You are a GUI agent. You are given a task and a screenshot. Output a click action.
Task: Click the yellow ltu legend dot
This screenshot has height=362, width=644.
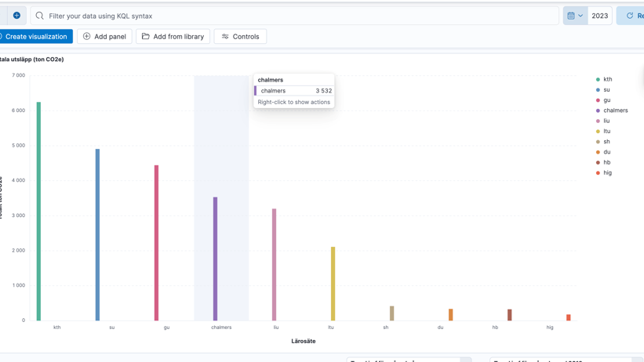pos(598,132)
